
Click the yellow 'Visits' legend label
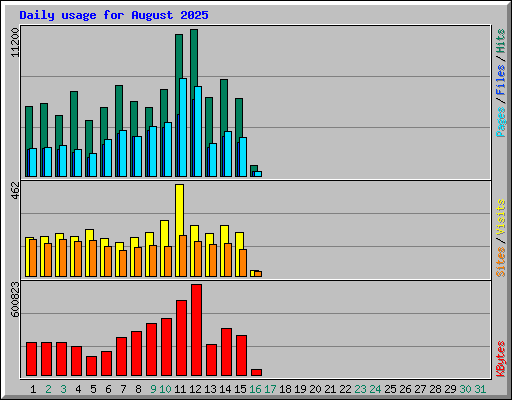click(x=500, y=217)
